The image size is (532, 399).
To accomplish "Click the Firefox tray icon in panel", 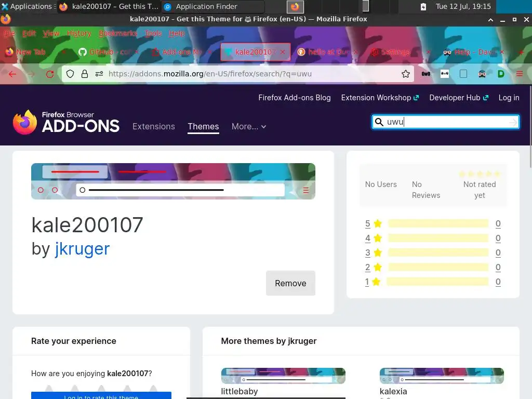I will (295, 6).
